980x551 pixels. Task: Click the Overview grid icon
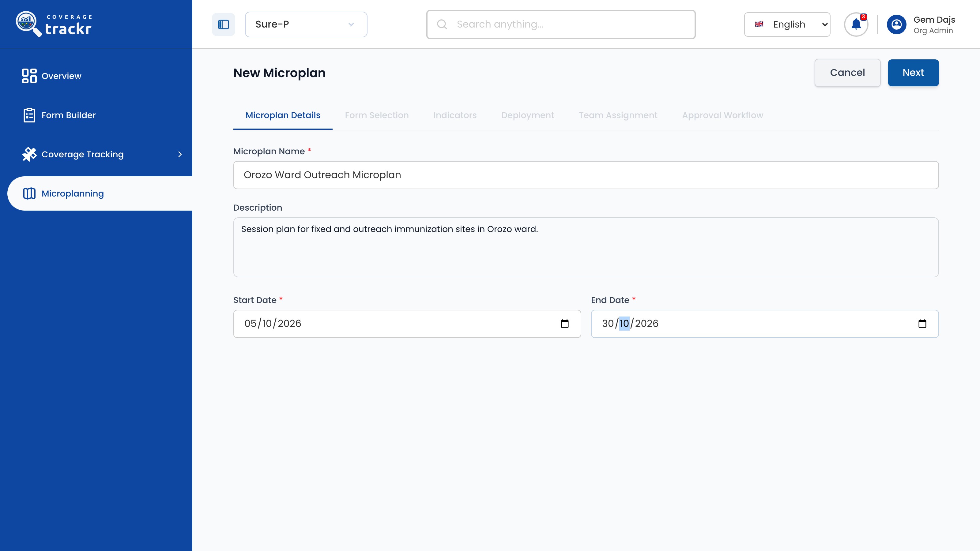(x=29, y=76)
